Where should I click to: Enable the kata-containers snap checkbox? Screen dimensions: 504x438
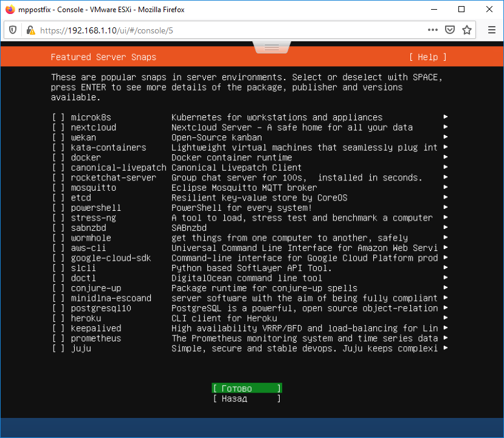click(58, 148)
